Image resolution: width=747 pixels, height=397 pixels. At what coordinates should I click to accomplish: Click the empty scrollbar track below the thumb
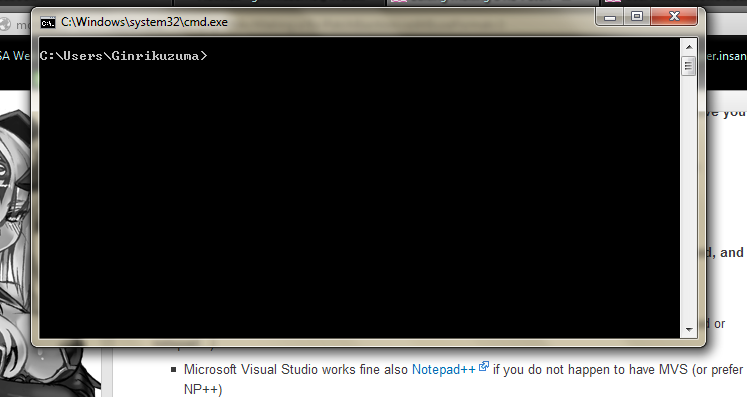pyautogui.click(x=689, y=199)
